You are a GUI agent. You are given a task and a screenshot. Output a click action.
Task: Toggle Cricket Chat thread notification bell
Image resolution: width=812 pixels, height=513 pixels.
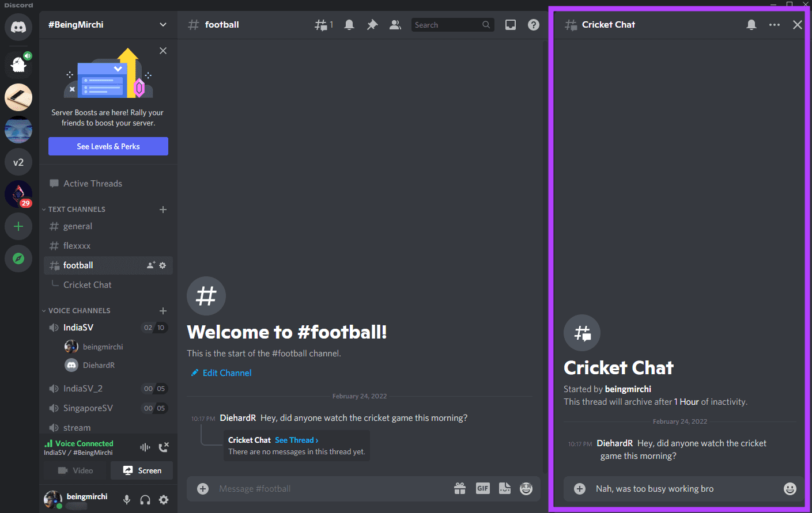(751, 25)
